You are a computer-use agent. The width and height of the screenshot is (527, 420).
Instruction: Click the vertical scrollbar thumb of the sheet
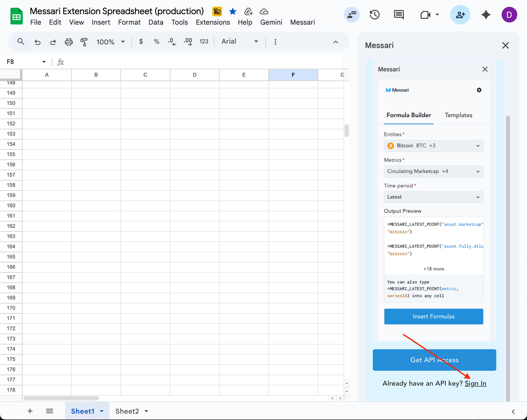click(x=346, y=131)
